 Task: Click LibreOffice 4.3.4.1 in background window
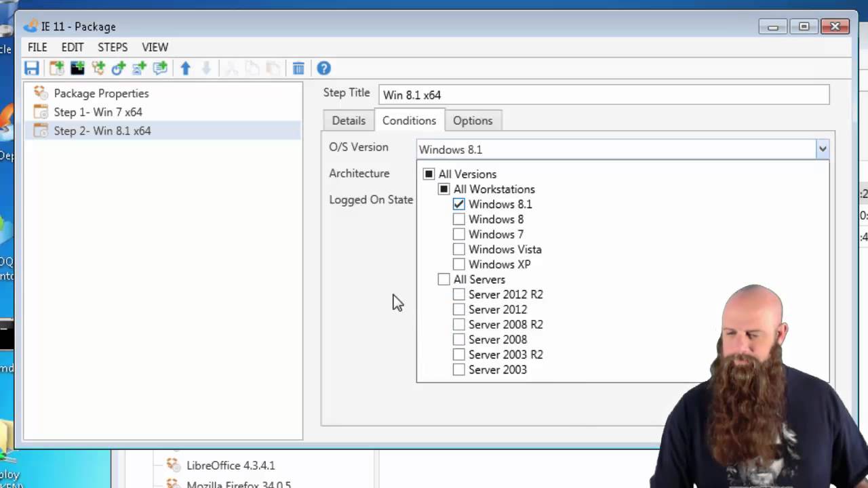(231, 466)
